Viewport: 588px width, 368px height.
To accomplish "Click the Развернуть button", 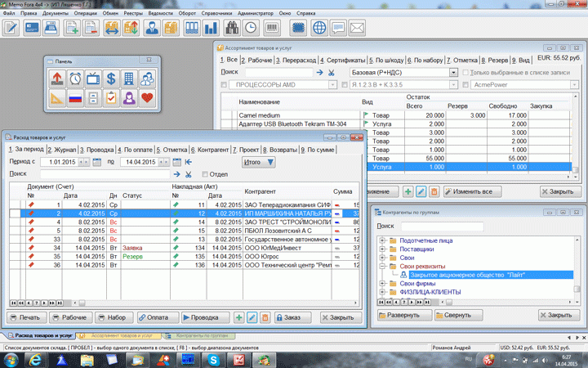I will (x=404, y=315).
